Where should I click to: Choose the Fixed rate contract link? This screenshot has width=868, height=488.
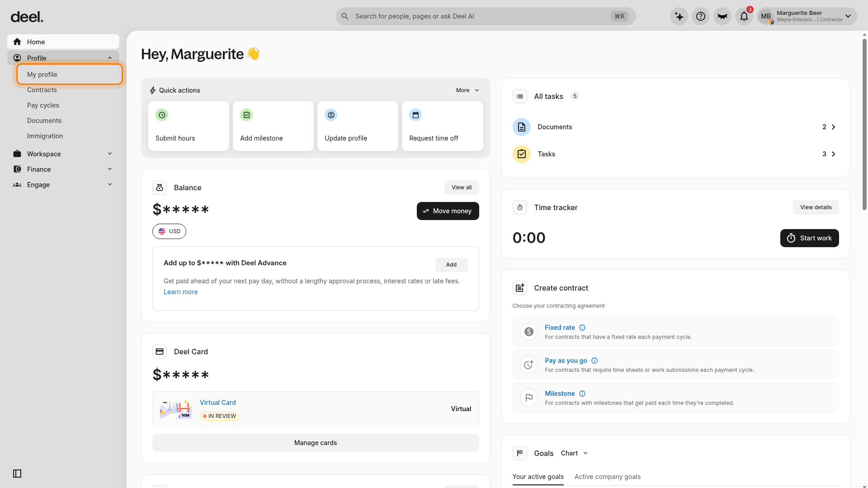coord(560,328)
